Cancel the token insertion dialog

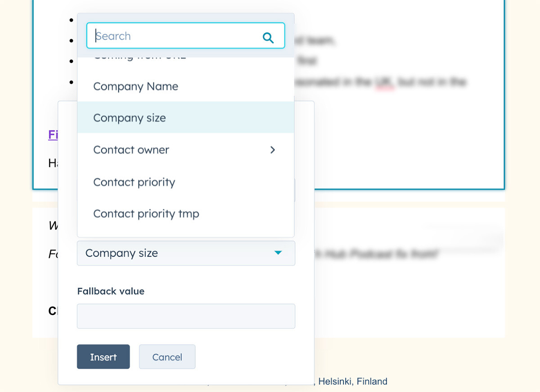tap(167, 356)
